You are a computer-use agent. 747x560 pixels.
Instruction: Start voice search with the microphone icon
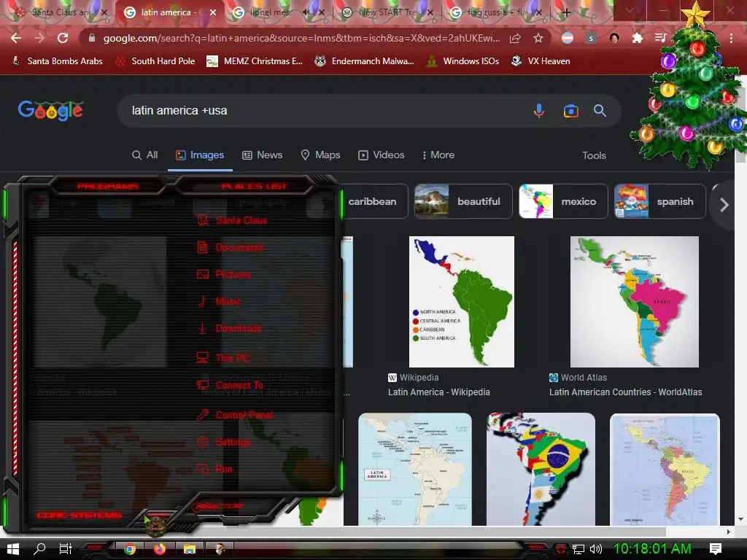[539, 111]
